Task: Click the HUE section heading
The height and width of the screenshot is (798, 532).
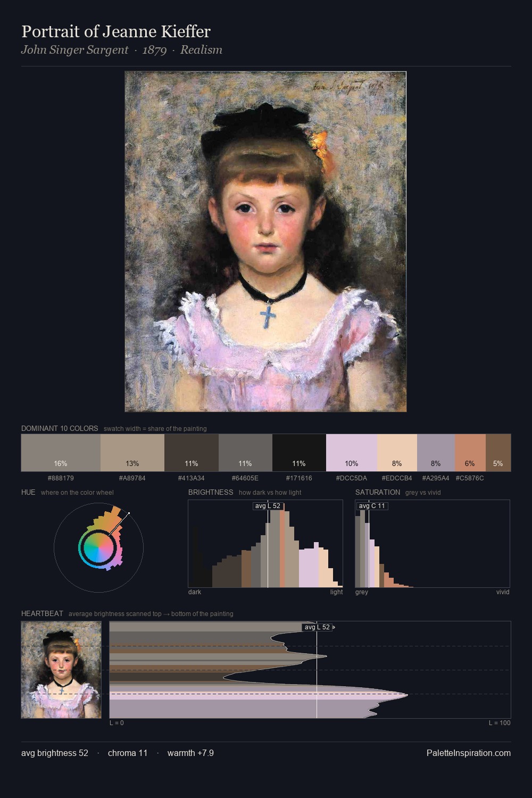Action: point(28,492)
